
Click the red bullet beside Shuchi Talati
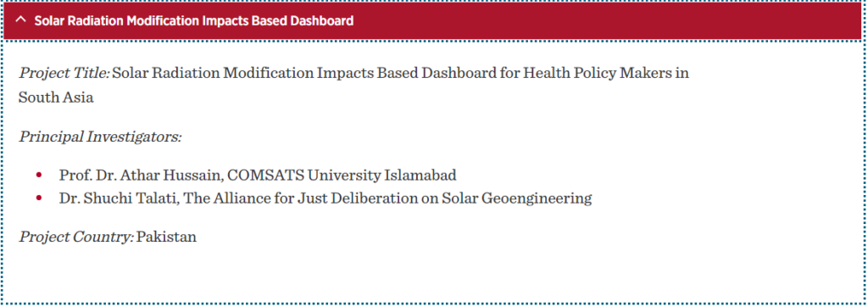click(x=39, y=198)
